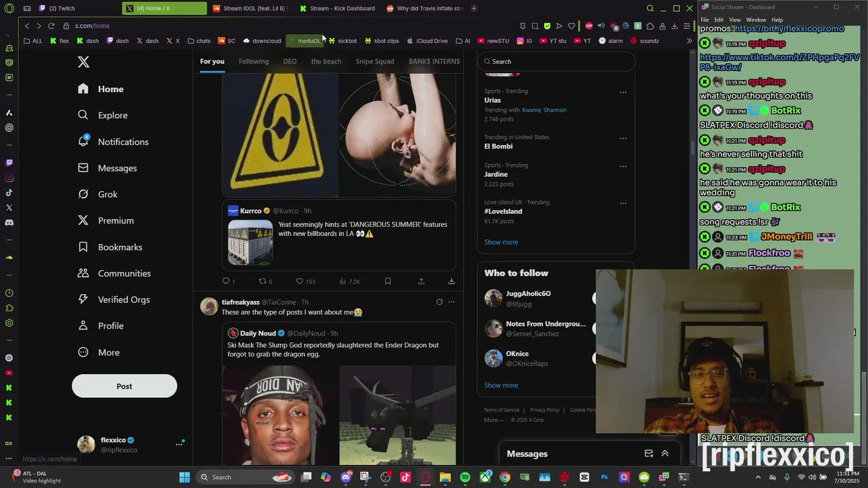This screenshot has width=868, height=488.
Task: Switch to the beach tab
Action: click(x=326, y=61)
